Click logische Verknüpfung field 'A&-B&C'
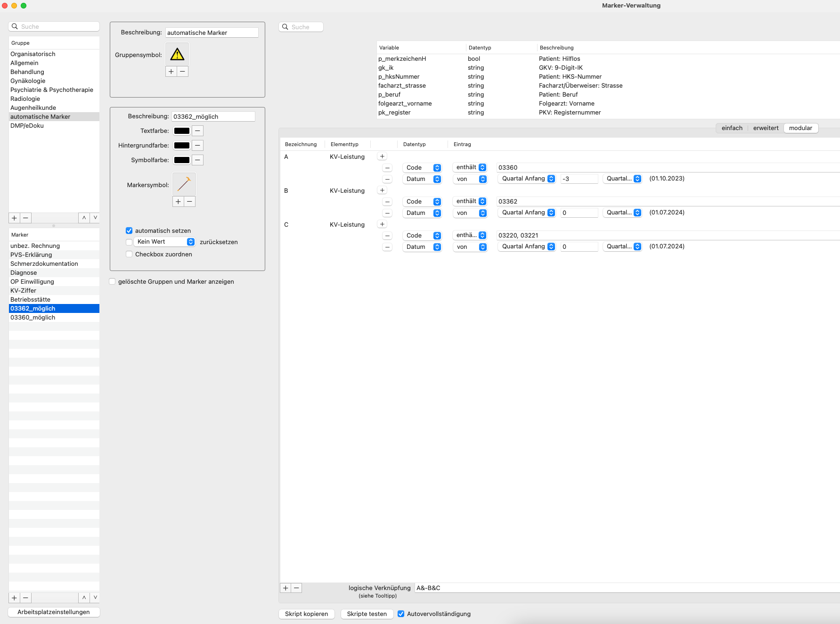 [627, 588]
